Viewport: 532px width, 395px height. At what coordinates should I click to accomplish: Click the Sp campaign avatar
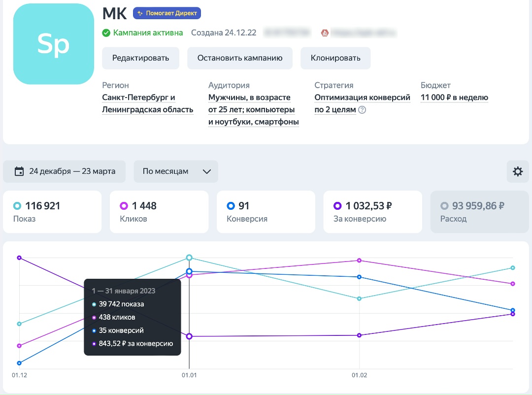point(53,45)
